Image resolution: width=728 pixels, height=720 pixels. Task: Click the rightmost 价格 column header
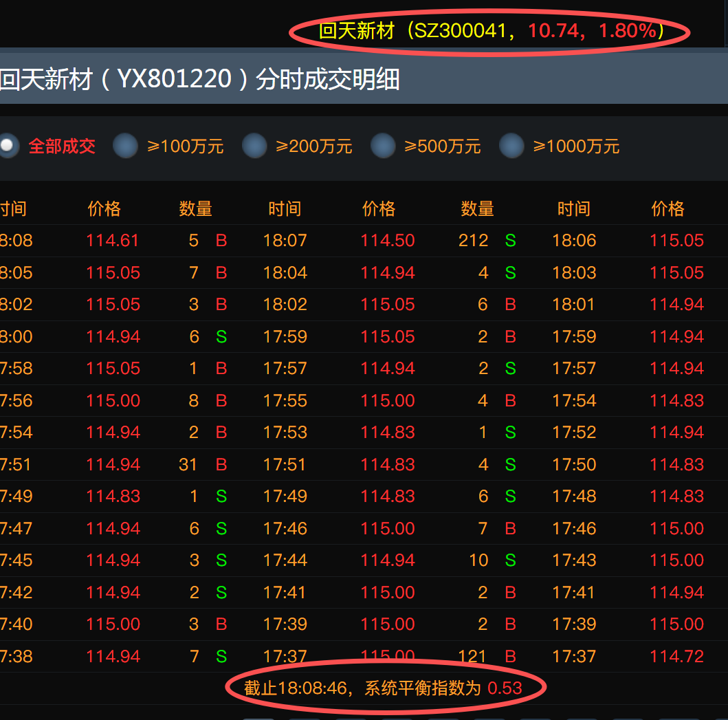pyautogui.click(x=668, y=208)
